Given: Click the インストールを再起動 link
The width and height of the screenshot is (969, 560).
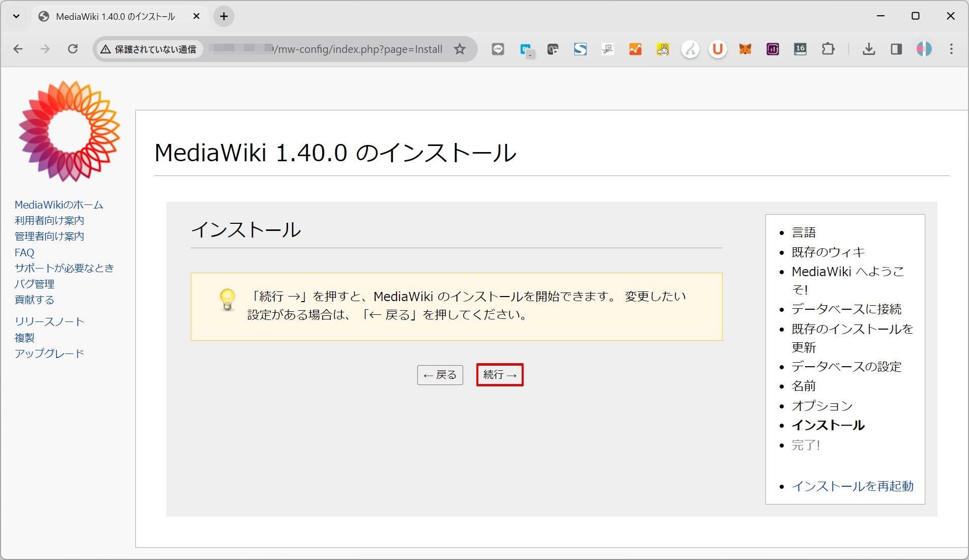Looking at the screenshot, I should [x=852, y=486].
